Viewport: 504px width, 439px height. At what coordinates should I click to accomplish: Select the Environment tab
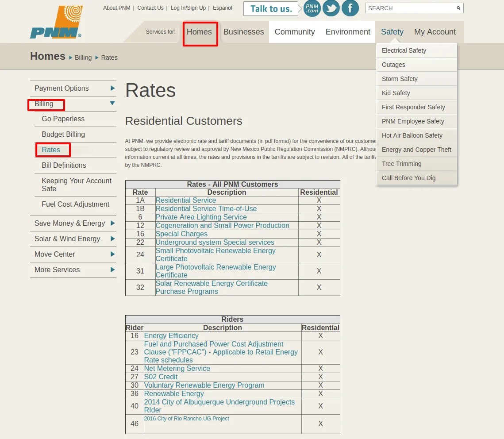click(x=348, y=32)
